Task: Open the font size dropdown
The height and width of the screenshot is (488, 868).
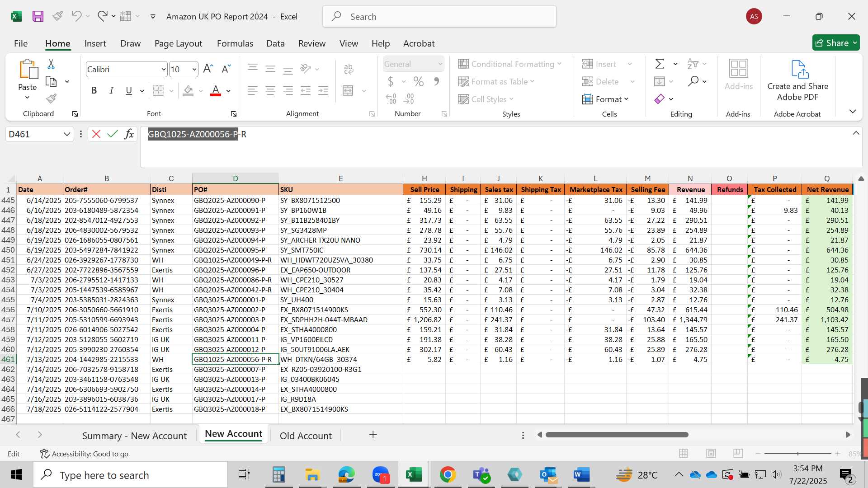Action: pos(194,70)
